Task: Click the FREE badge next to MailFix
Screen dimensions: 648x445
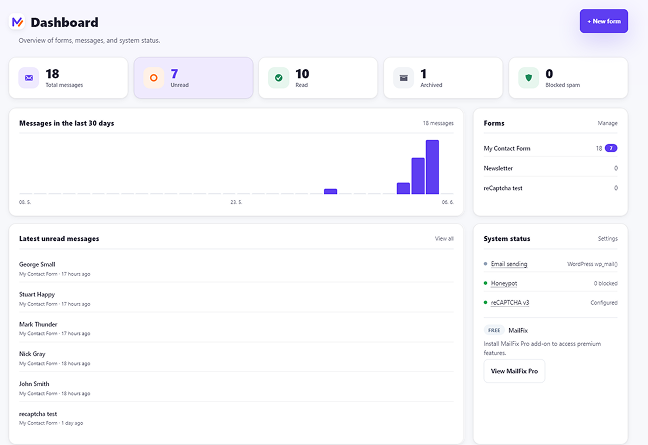Action: click(x=494, y=330)
